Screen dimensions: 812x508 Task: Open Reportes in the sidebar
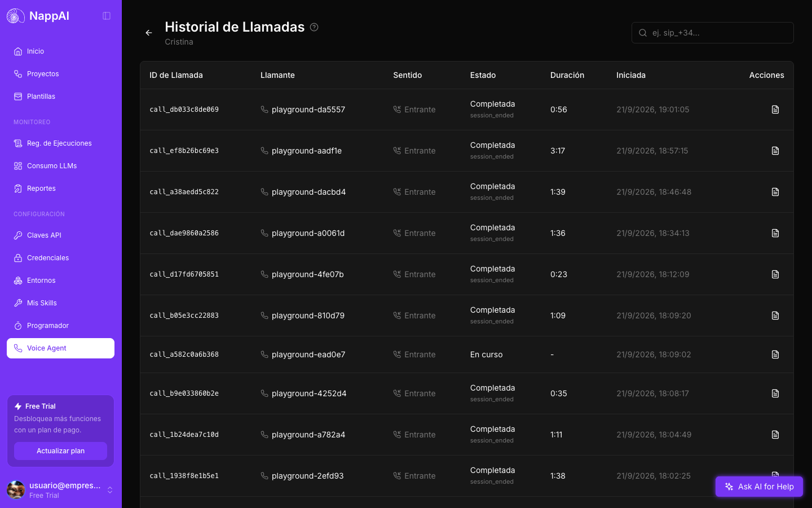60,189
